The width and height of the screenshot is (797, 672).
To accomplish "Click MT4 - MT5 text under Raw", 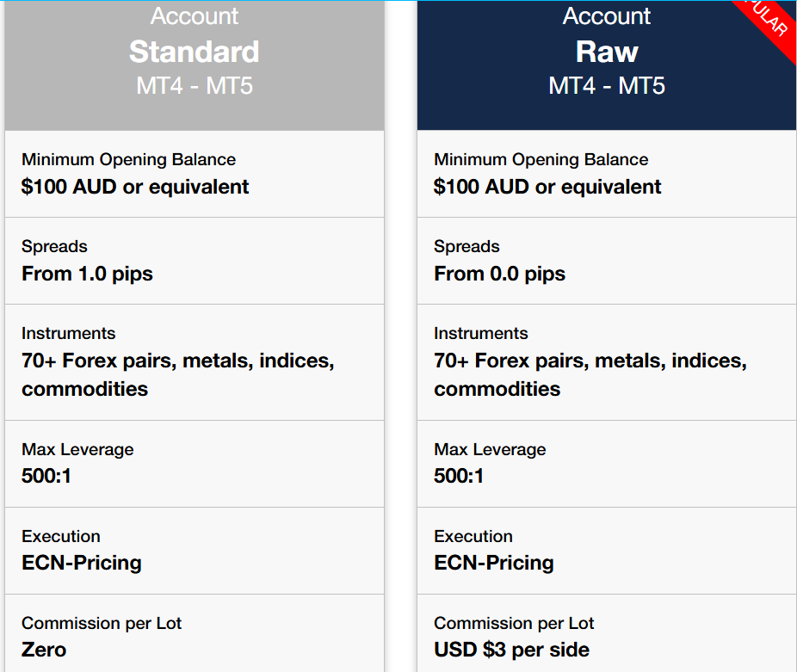I will 607,86.
